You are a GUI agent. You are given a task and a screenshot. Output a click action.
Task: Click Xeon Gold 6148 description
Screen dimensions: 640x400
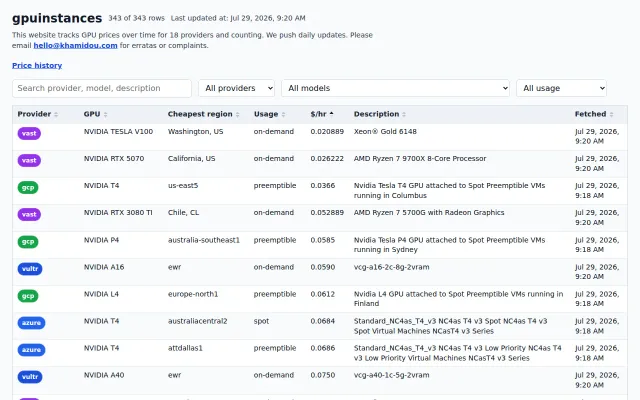point(385,131)
